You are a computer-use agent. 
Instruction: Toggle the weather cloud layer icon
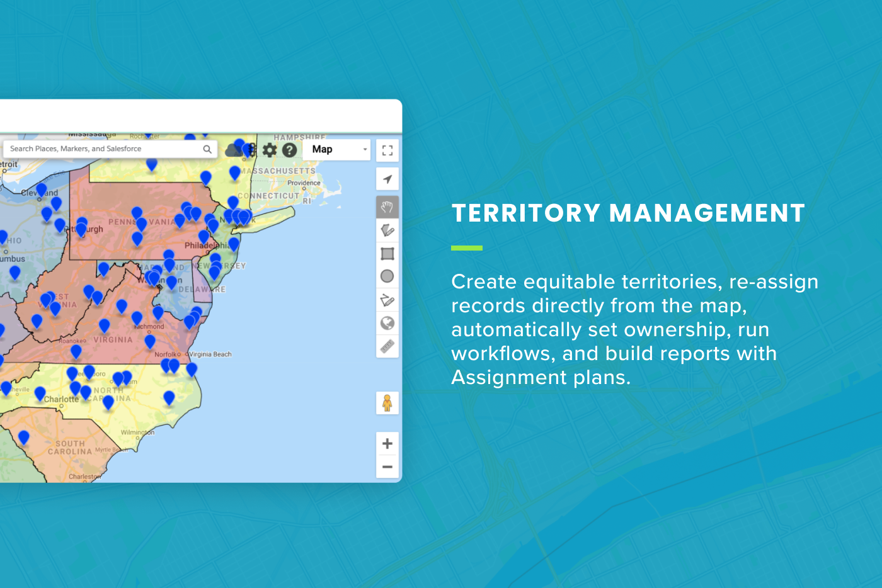coord(234,150)
